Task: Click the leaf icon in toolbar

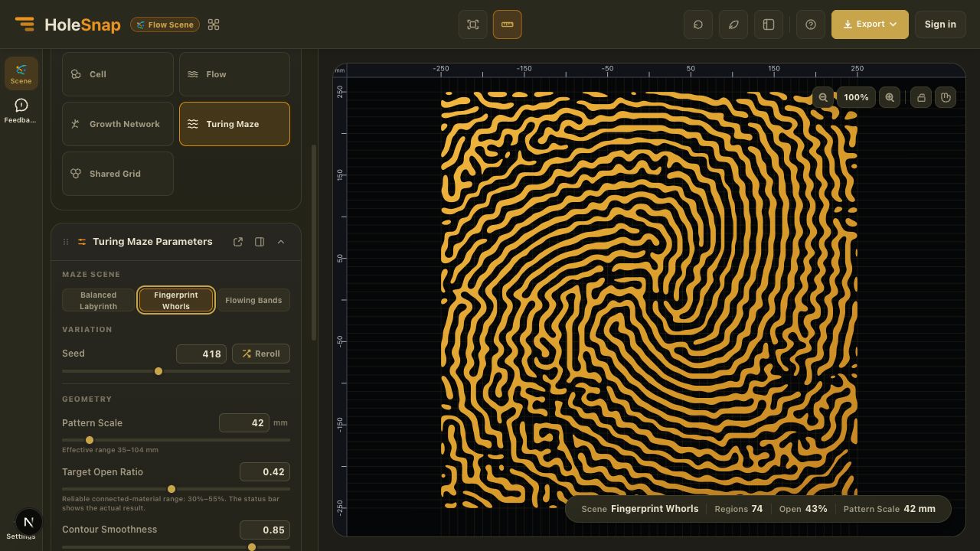Action: tap(733, 24)
